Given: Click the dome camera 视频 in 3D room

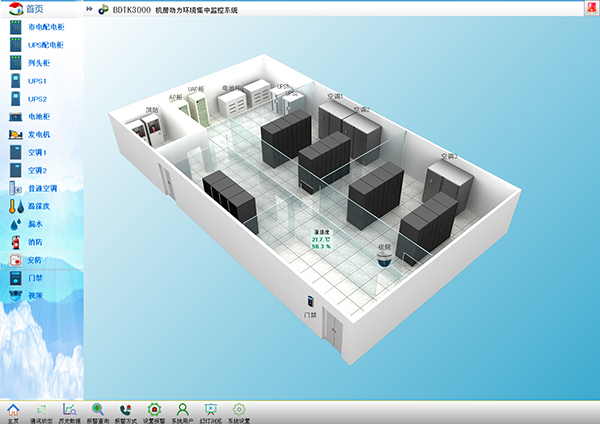Looking at the screenshot, I should coord(384,258).
